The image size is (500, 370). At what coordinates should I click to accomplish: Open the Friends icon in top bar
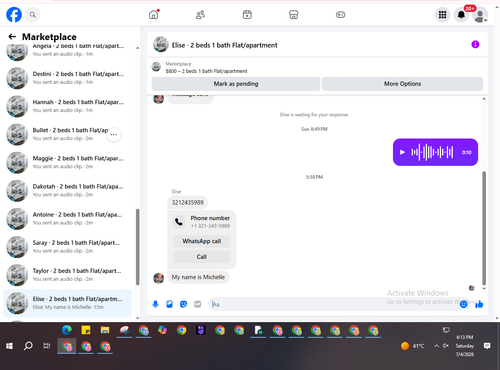coord(200,15)
